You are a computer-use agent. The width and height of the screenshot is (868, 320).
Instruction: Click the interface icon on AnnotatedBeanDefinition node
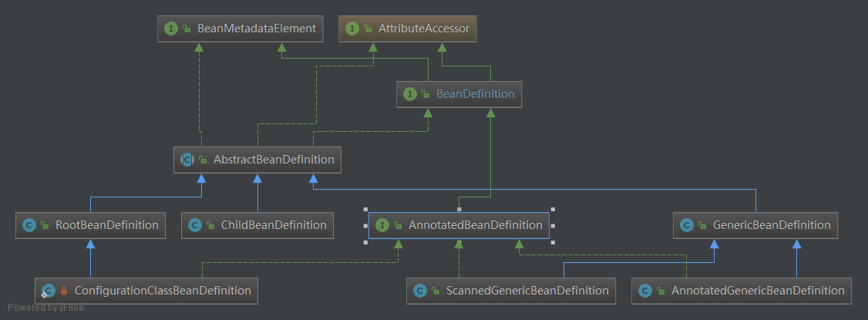(382, 225)
